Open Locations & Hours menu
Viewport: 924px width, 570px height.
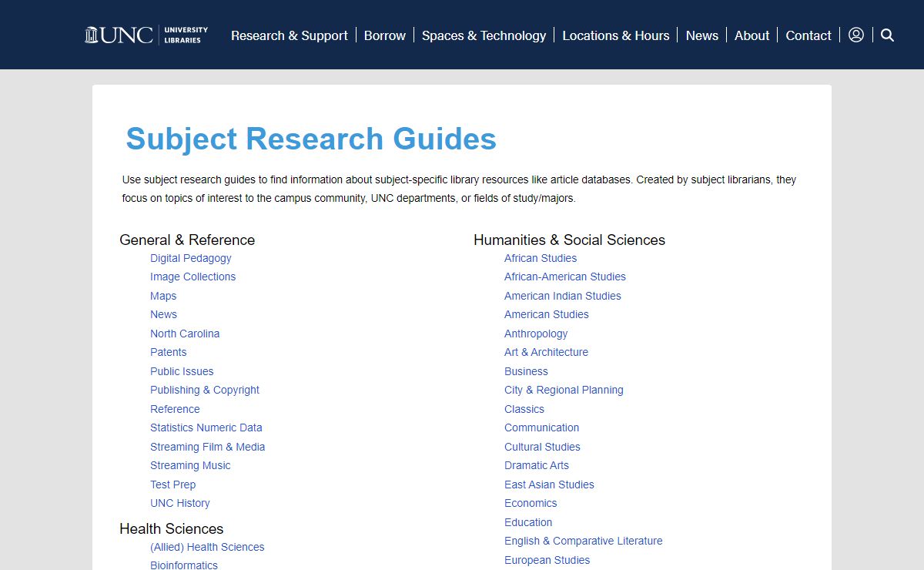tap(616, 35)
